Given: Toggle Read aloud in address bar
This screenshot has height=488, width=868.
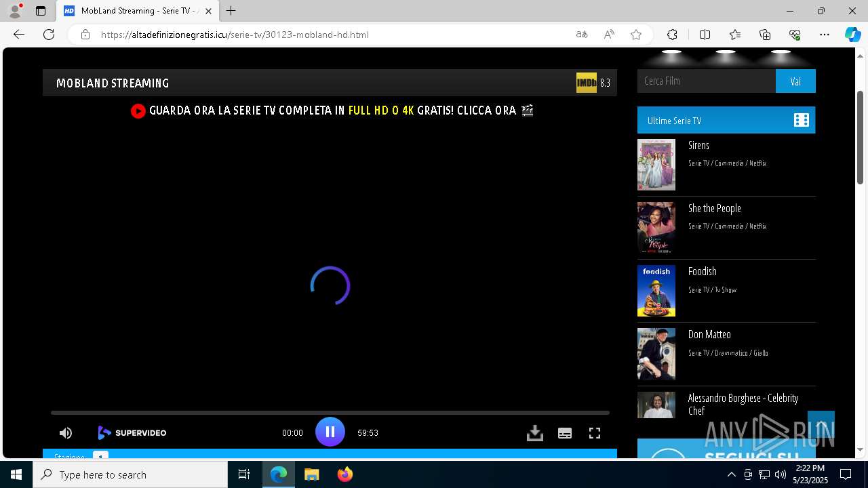Looking at the screenshot, I should click(x=609, y=35).
